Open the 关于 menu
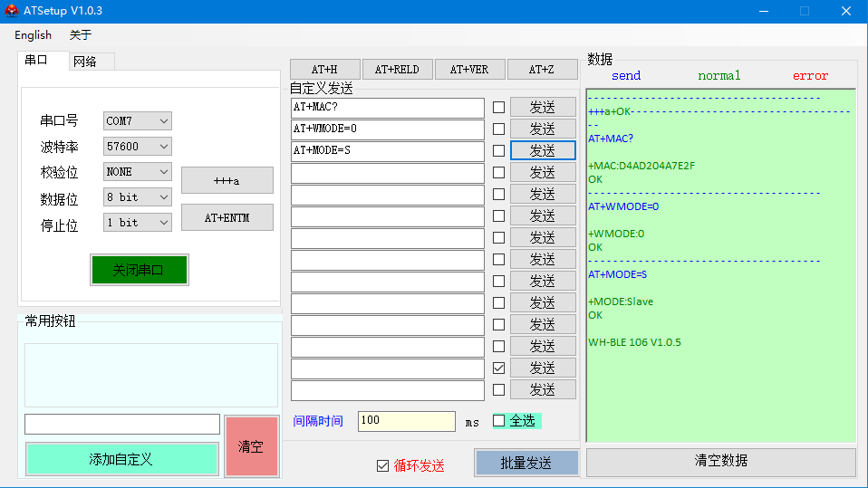Screen dimensions: 868x488 pos(81,35)
